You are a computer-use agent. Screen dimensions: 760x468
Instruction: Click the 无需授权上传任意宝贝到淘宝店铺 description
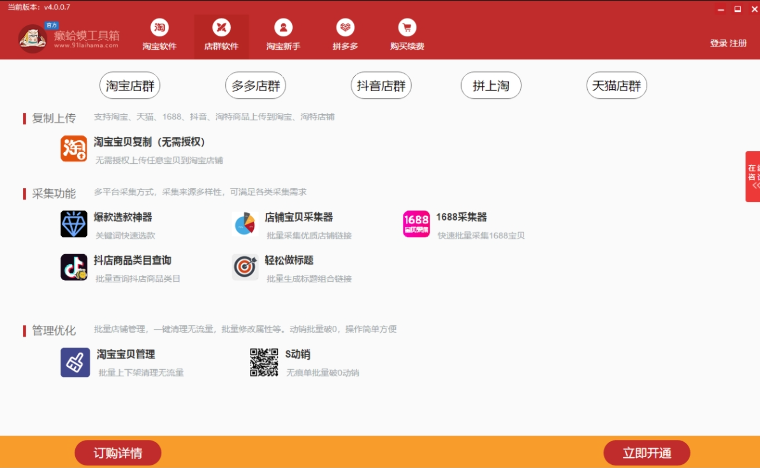click(159, 160)
